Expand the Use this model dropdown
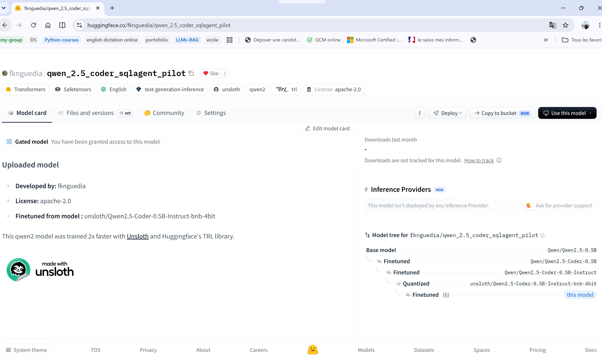Viewport: 602px width, 364px height. (x=567, y=113)
